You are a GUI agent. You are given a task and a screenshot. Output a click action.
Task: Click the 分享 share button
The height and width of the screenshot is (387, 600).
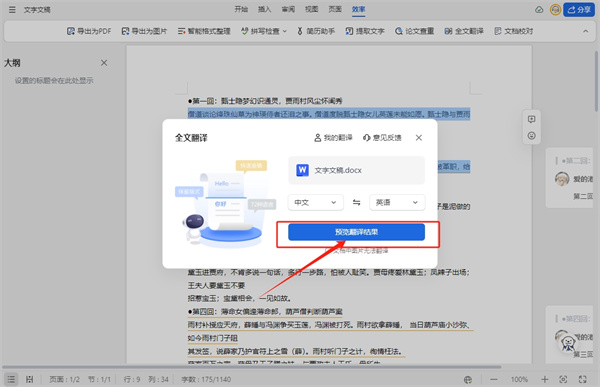579,10
